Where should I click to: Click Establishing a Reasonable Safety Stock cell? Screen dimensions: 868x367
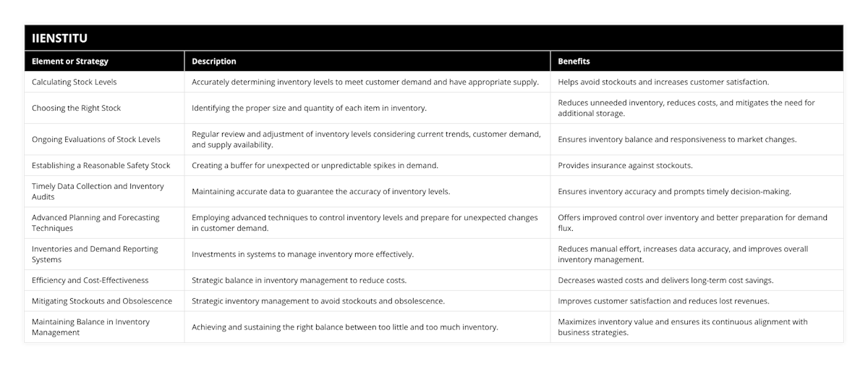coord(101,165)
